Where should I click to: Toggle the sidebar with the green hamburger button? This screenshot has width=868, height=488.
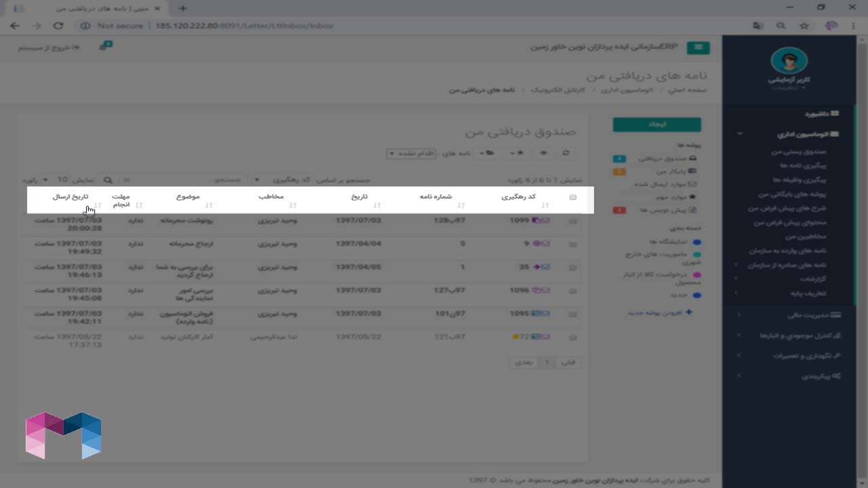698,47
